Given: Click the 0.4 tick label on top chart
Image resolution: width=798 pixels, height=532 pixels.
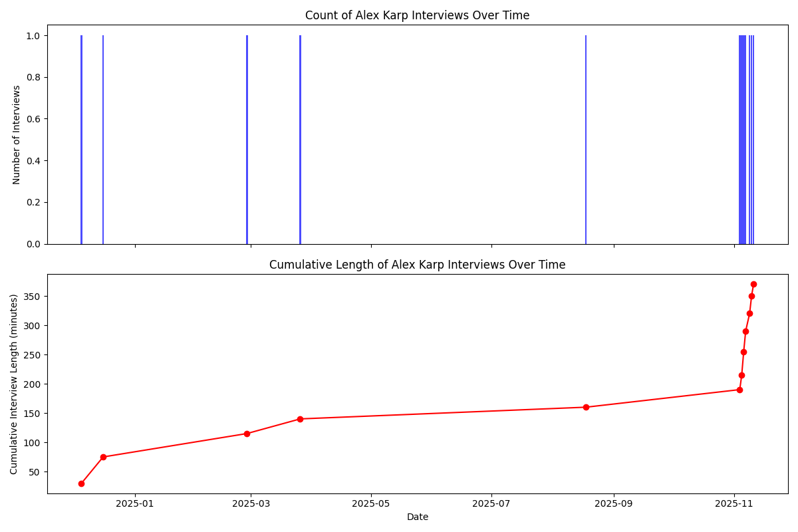Looking at the screenshot, I should click(x=33, y=160).
